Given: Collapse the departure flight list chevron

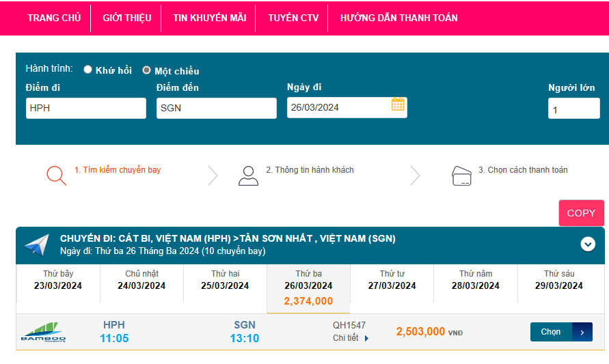Looking at the screenshot, I should tap(588, 244).
